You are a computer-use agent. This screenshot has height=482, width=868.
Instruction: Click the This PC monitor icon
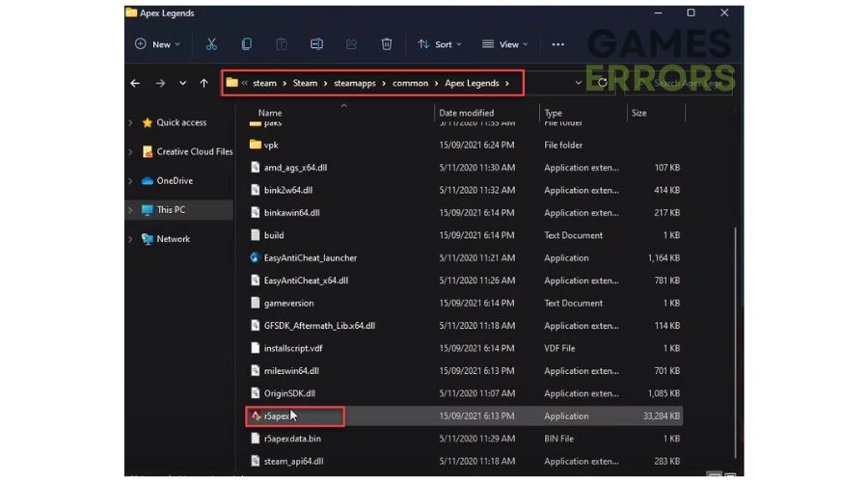[148, 210]
